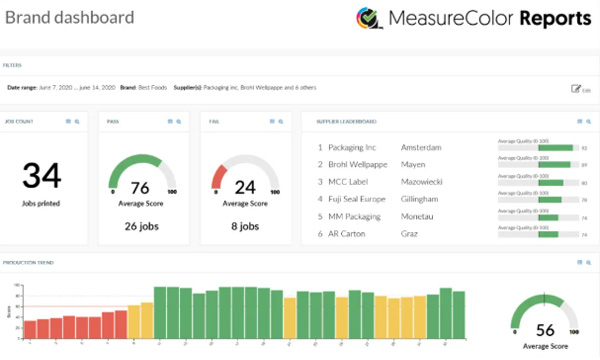The height and width of the screenshot is (360, 600).
Task: Click the magnifier icon in Job Count panel
Action: pyautogui.click(x=77, y=122)
